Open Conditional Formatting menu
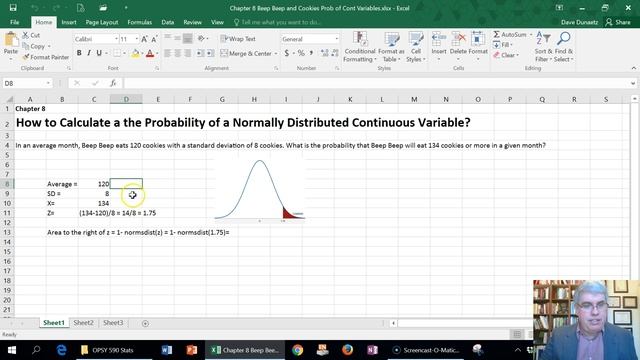Viewport: 640px width, 360px height. coord(360,47)
